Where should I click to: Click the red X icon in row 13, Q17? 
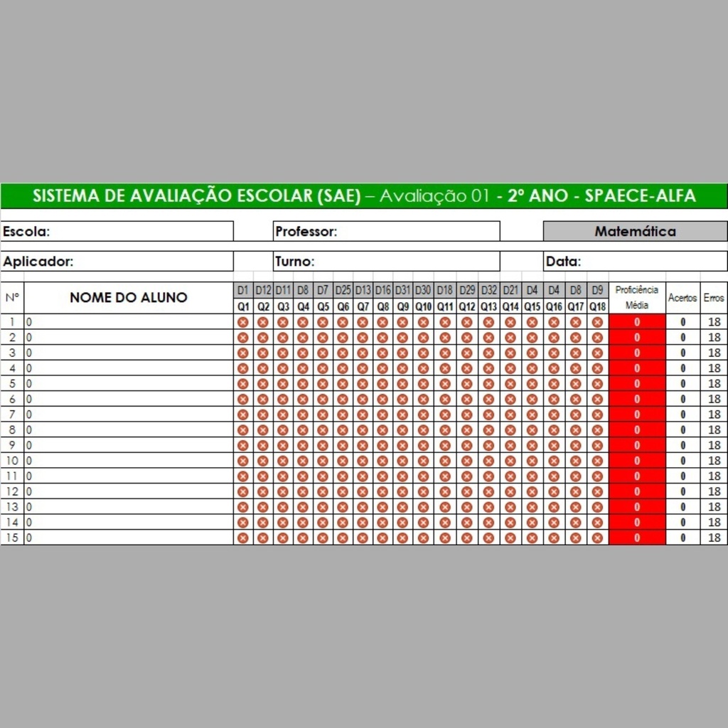click(576, 506)
